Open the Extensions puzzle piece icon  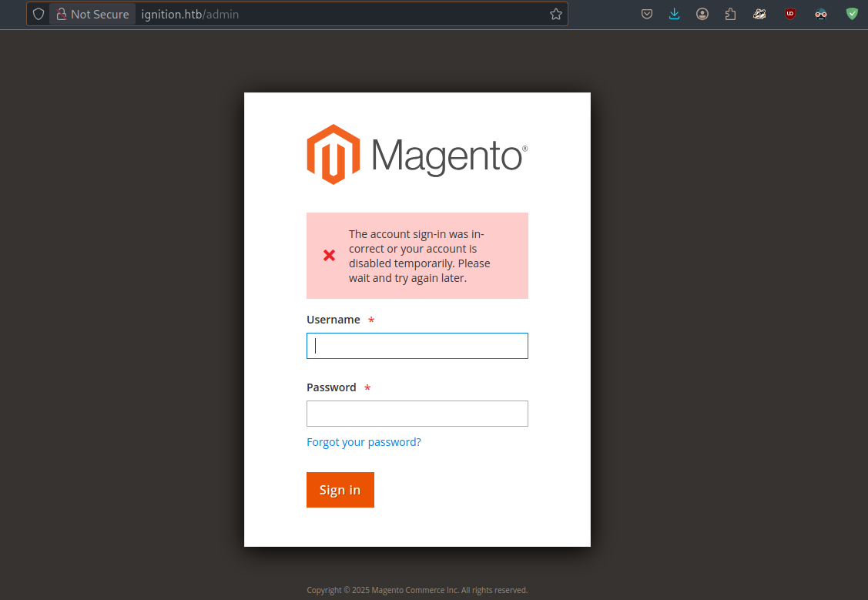point(731,15)
